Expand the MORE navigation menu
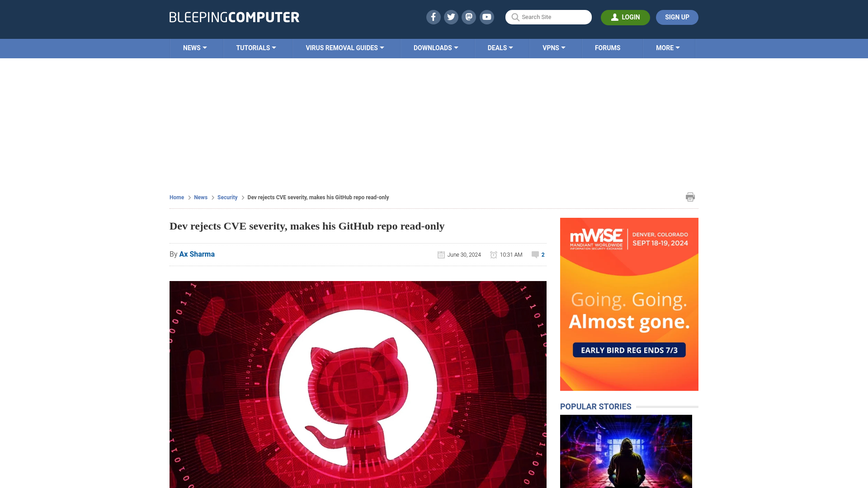The width and height of the screenshot is (868, 488). click(668, 47)
